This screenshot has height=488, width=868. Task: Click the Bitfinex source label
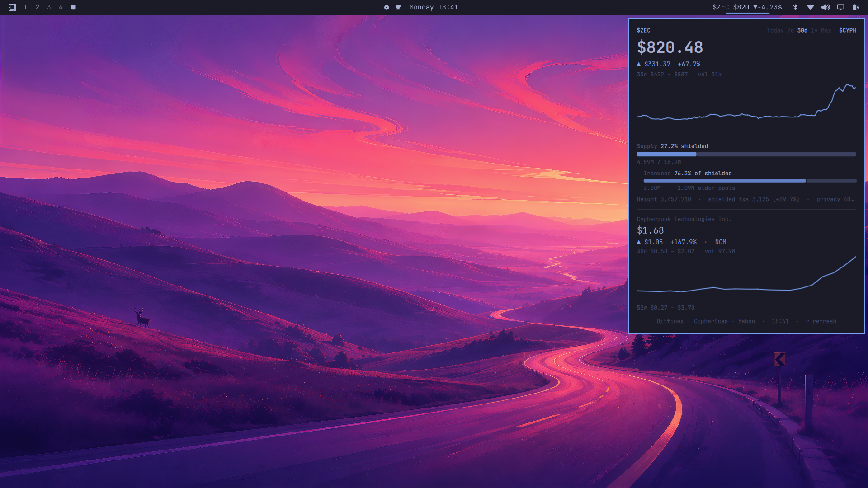tap(670, 321)
